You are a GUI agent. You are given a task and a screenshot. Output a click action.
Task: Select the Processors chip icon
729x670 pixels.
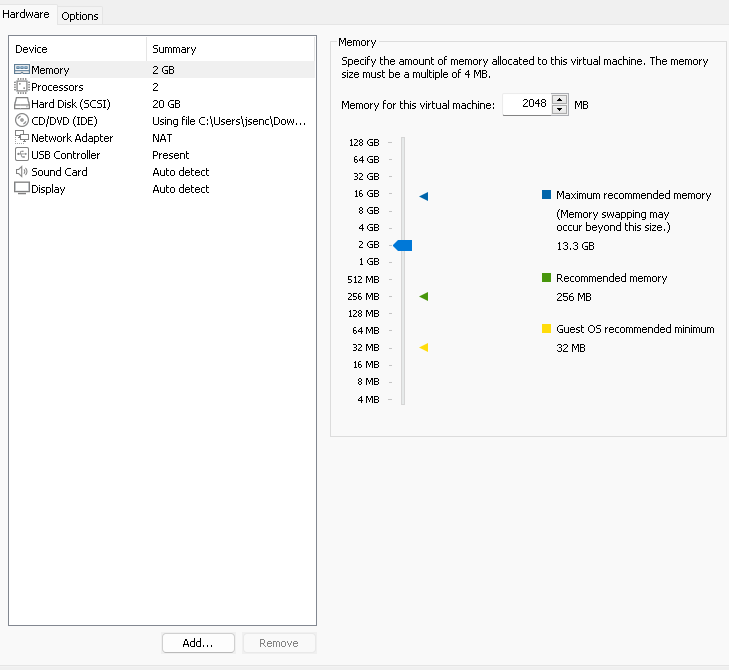[22, 86]
